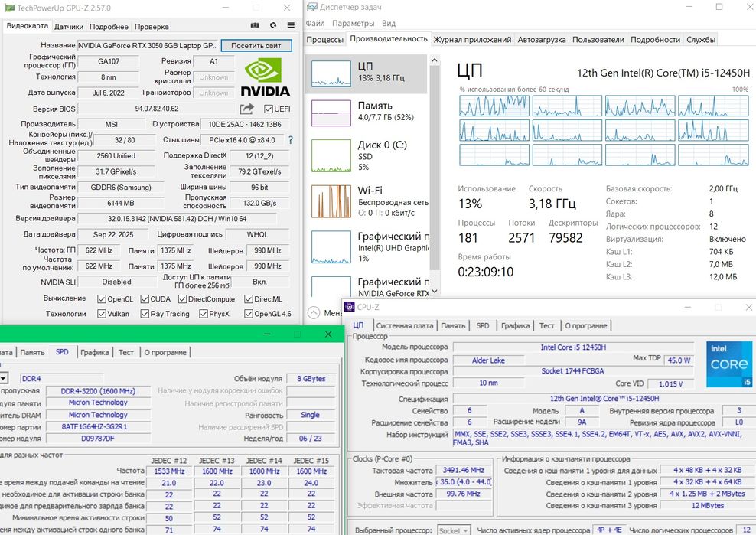Screen dimensions: 756x535
Task: Toggle the PhysX checkbox
Action: tap(204, 314)
